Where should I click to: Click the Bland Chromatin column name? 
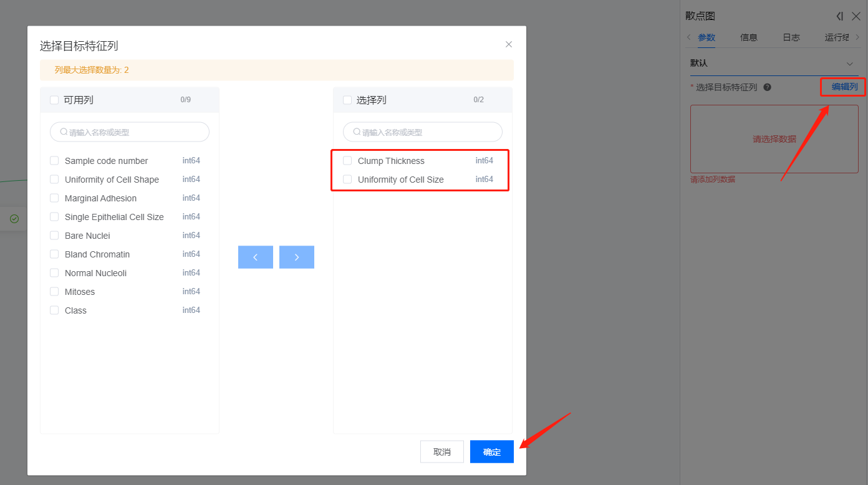point(97,254)
